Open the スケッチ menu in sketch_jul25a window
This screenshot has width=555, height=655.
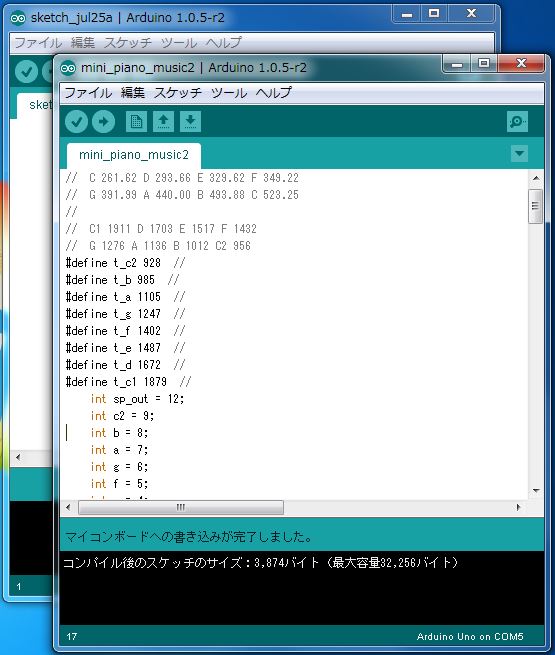coord(128,43)
